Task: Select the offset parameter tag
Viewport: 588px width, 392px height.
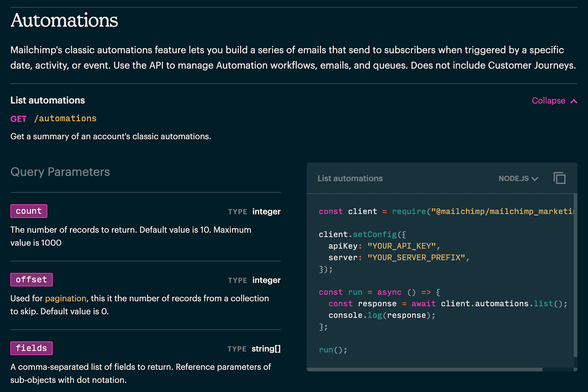Action: click(31, 279)
